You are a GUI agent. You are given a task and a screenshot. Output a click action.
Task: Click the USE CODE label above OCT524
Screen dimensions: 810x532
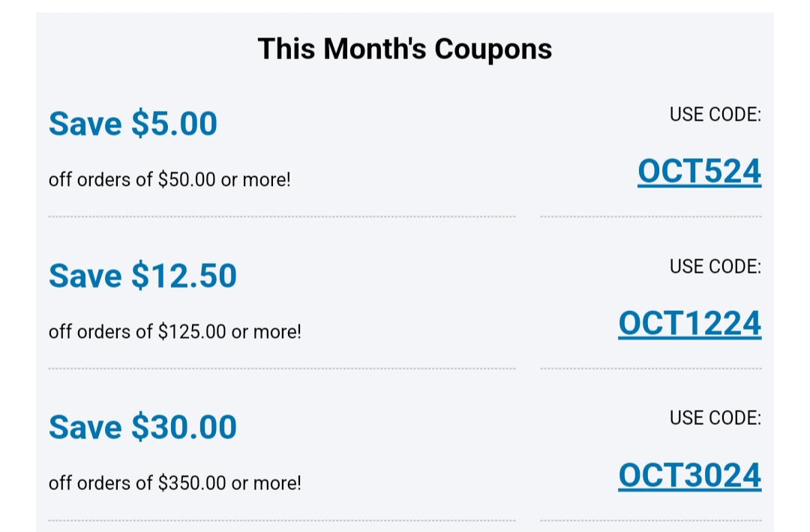click(715, 115)
